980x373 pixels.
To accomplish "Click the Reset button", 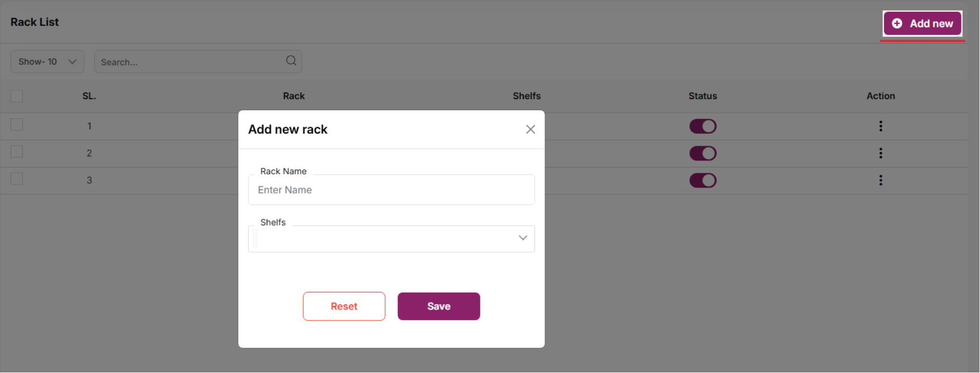I will 344,306.
